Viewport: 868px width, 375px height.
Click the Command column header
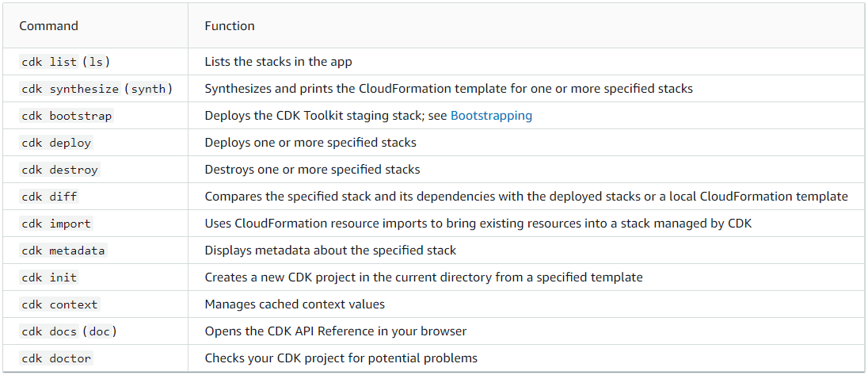(x=48, y=26)
